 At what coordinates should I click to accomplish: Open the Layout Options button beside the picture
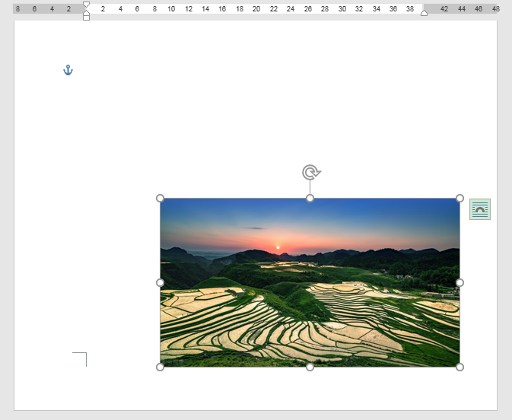tap(480, 209)
